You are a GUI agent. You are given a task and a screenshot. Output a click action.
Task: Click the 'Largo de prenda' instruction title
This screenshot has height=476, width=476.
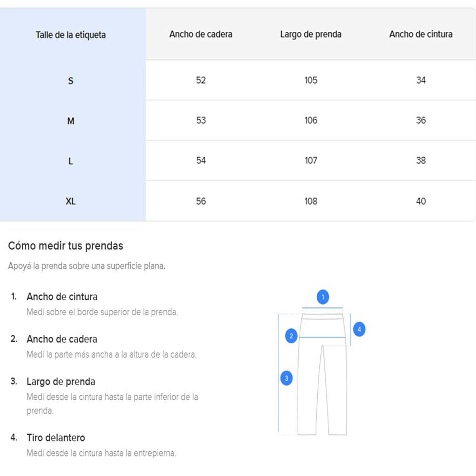[61, 382]
